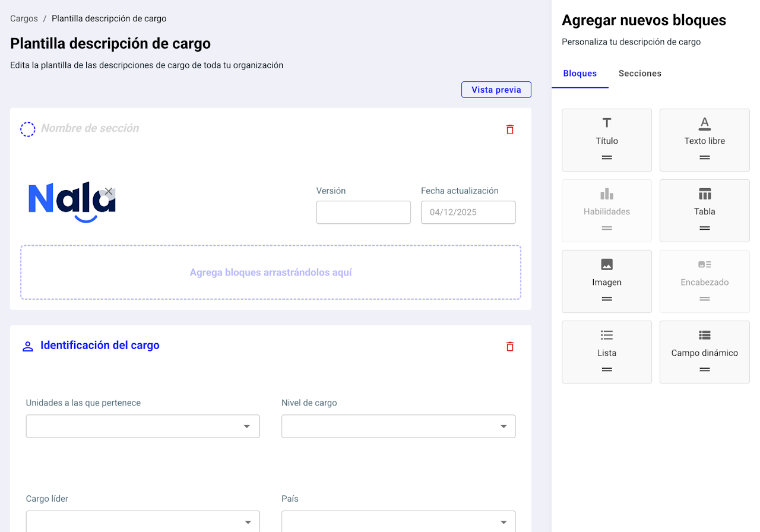The image size is (760, 532).
Task: Open the Cargo líder dropdown
Action: click(142, 522)
